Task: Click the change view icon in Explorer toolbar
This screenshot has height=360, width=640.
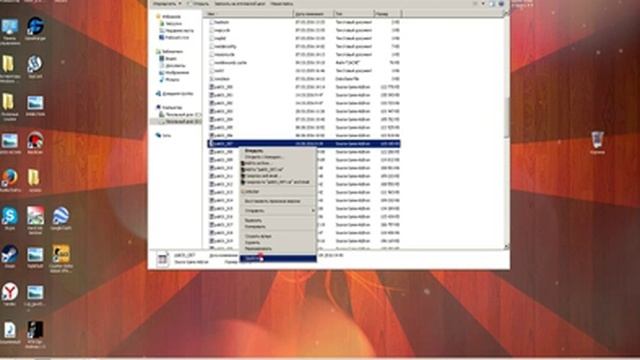Action: coord(475,4)
